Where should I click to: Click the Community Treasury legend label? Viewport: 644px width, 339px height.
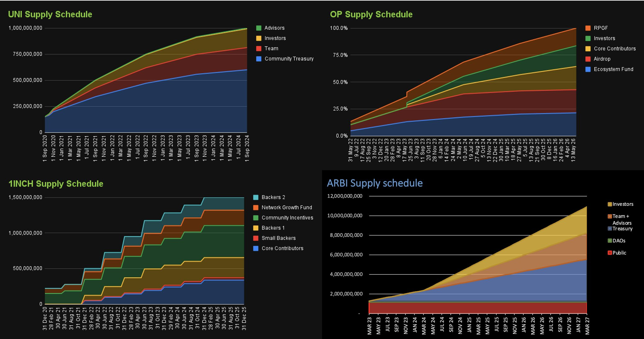[x=289, y=59]
